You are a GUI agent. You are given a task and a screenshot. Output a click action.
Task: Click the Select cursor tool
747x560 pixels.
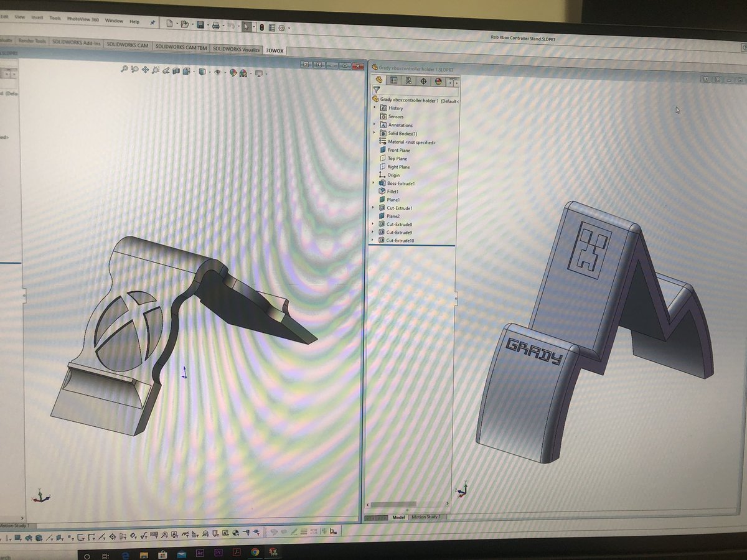[x=246, y=26]
